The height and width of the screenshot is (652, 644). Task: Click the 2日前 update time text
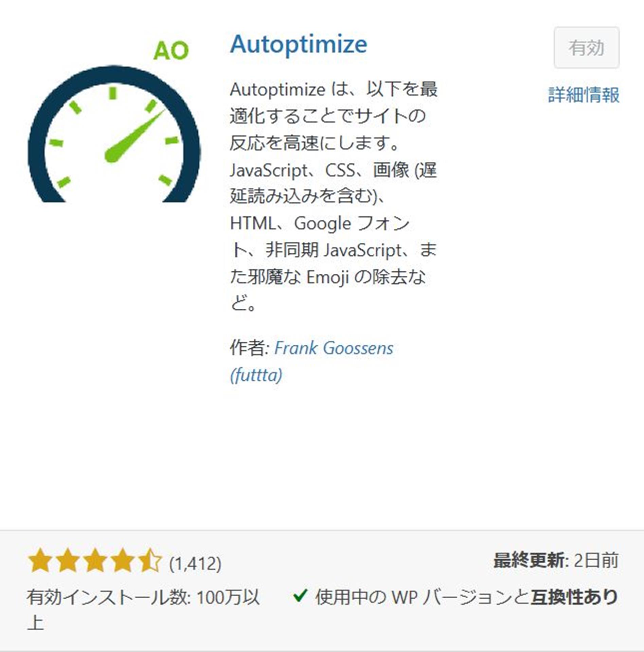tap(596, 561)
